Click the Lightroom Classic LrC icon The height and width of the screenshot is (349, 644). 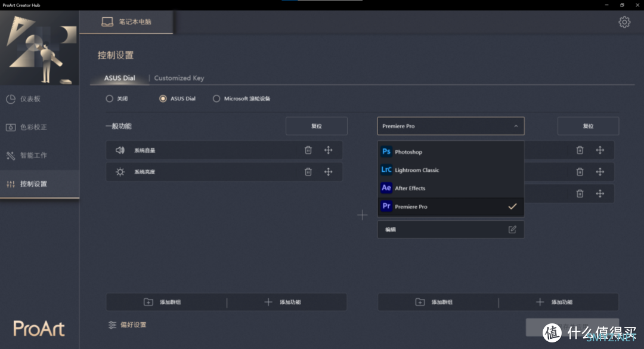386,169
